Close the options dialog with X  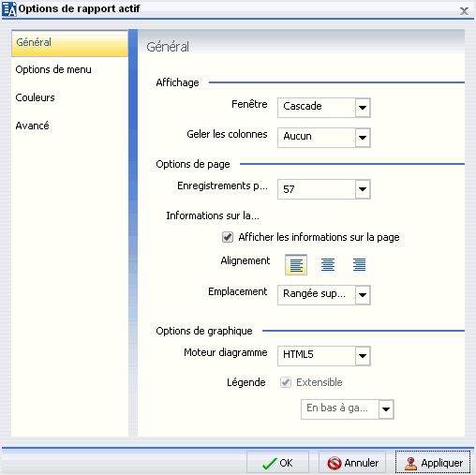[x=464, y=11]
